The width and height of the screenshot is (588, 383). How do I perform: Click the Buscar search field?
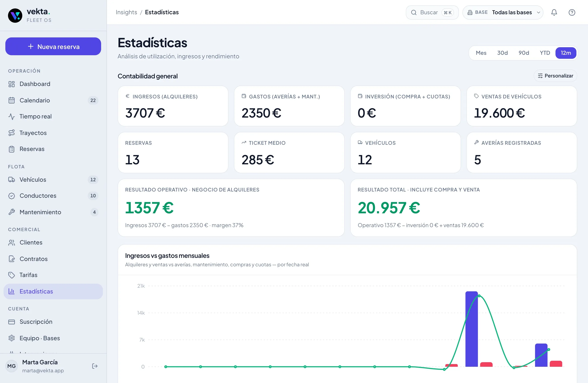(432, 12)
